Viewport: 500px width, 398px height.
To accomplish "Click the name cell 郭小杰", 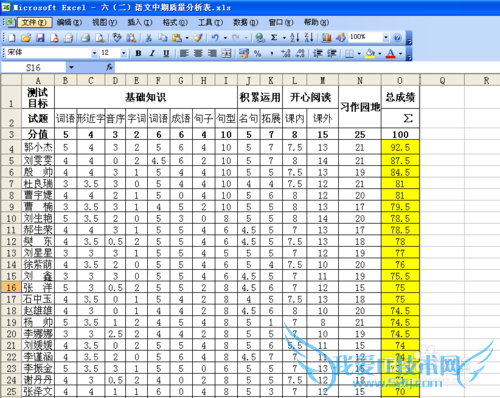I will (38, 147).
